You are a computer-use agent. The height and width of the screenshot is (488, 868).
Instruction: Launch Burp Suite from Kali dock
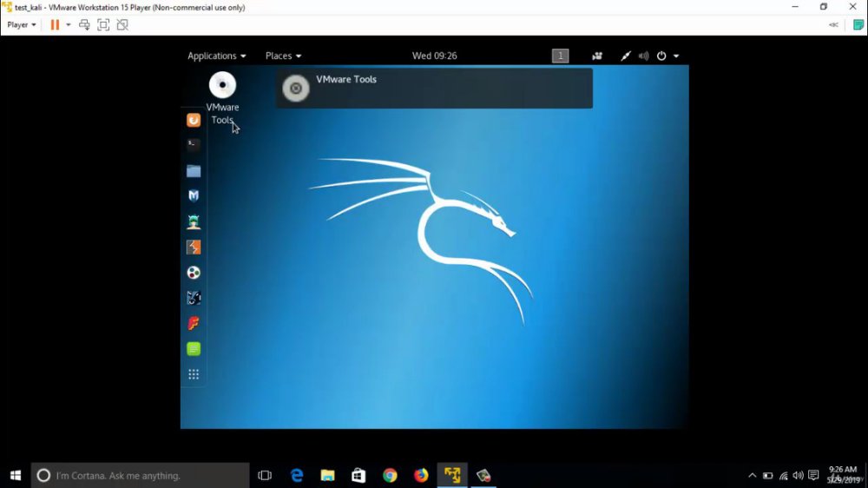click(194, 247)
